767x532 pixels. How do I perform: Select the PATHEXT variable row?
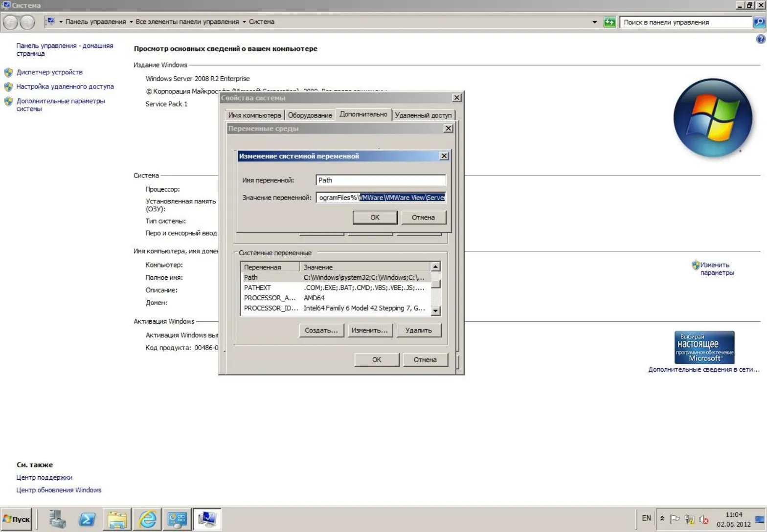click(337, 288)
